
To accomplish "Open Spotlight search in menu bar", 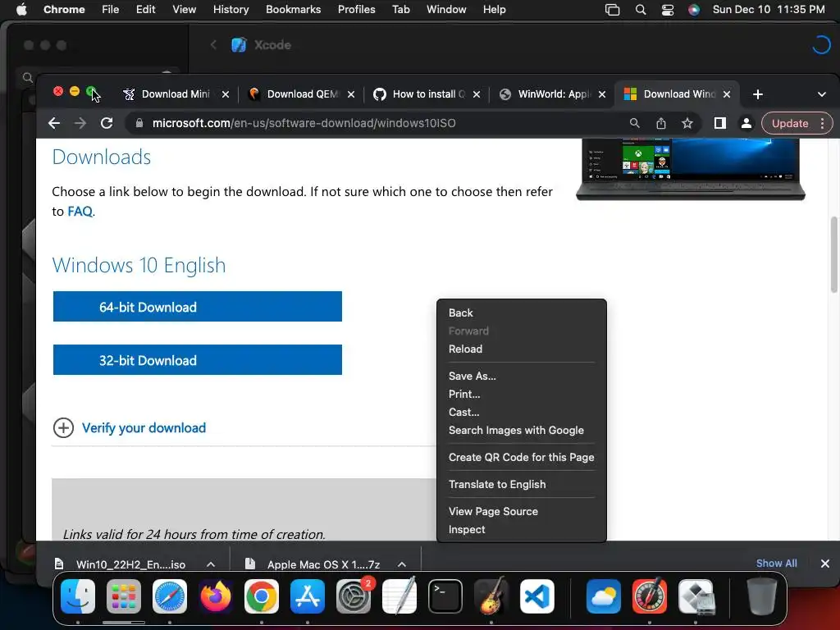I will [x=640, y=10].
